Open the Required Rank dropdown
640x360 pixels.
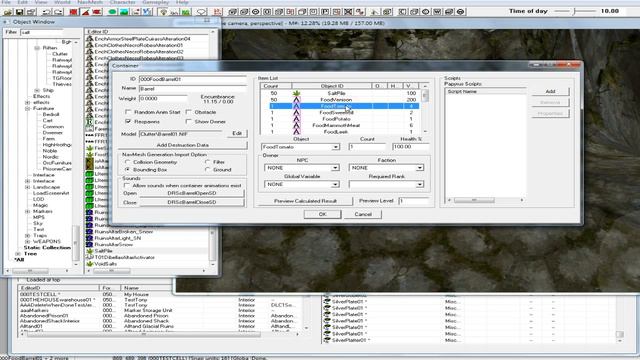[x=420, y=184]
